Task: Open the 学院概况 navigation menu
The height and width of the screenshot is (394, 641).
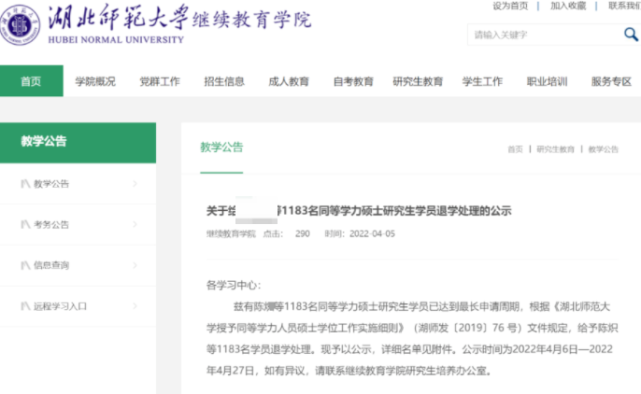Action: coord(95,81)
